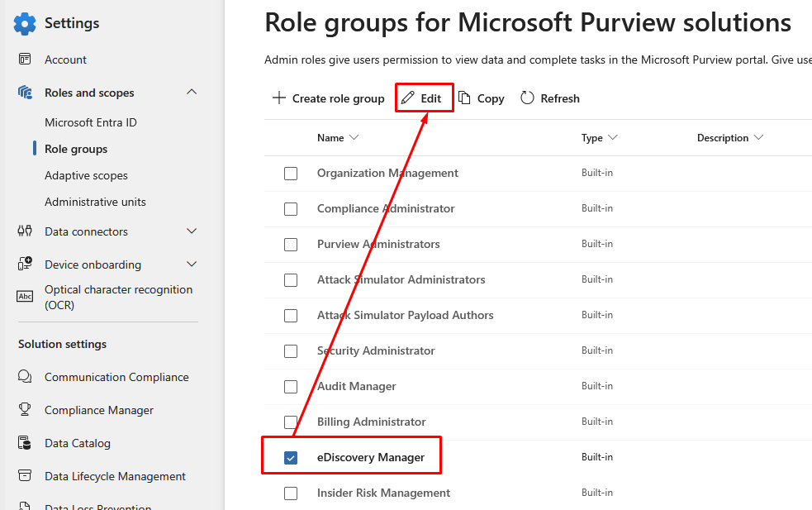Click Built-in type for eDiscovery Manager
This screenshot has width=812, height=510.
pyautogui.click(x=597, y=457)
